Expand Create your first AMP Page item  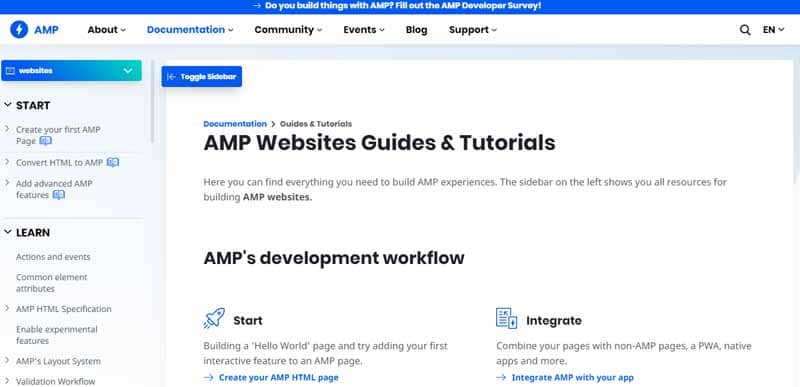click(x=7, y=128)
